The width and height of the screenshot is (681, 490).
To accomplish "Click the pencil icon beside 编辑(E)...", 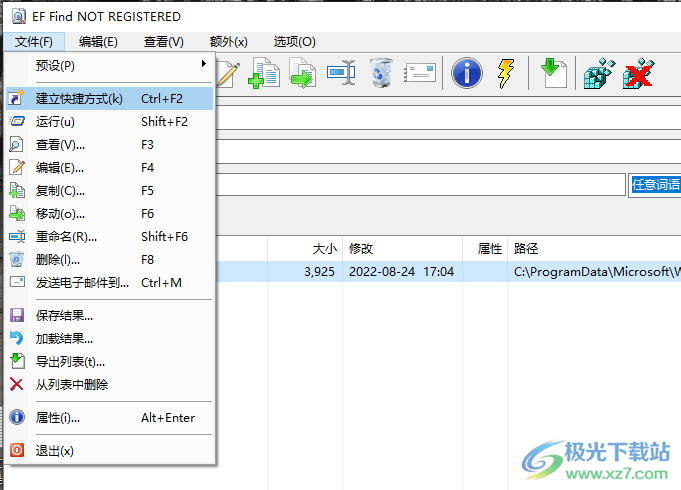I will coord(17,167).
